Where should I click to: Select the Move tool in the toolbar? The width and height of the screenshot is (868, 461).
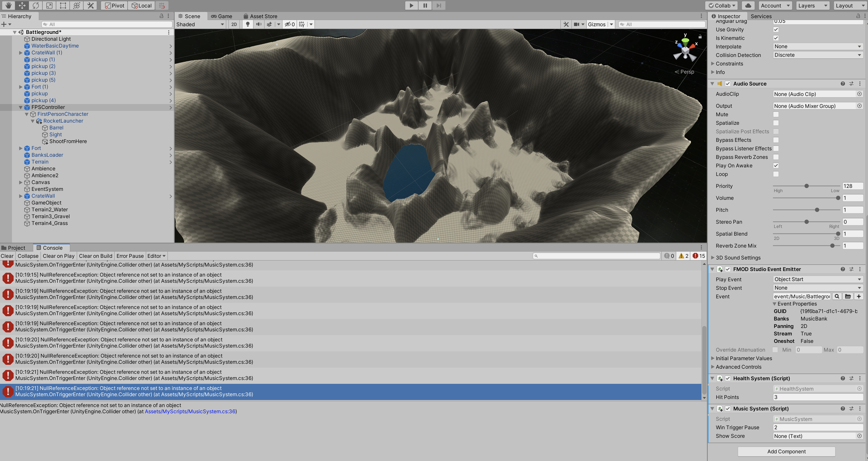point(22,5)
